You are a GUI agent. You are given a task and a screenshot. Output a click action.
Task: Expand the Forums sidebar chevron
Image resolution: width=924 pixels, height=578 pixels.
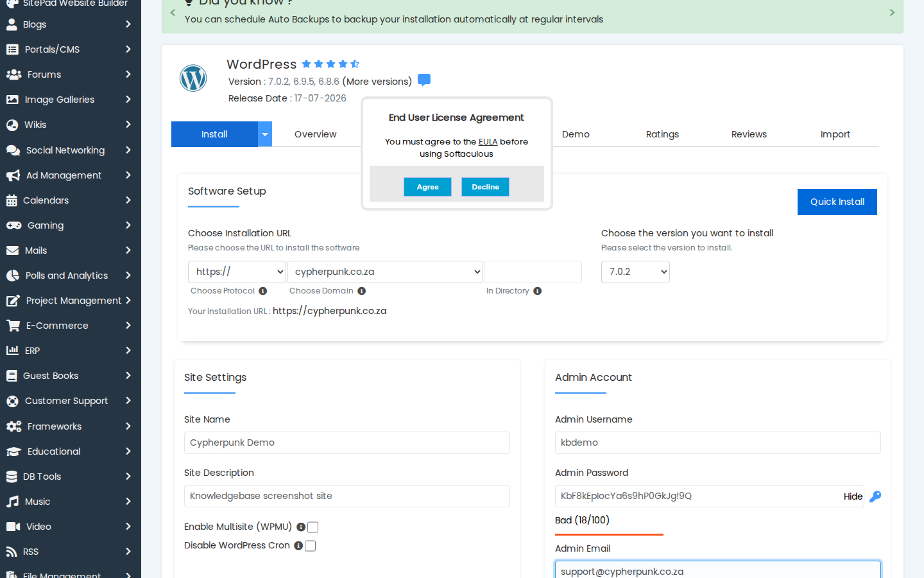pos(128,74)
